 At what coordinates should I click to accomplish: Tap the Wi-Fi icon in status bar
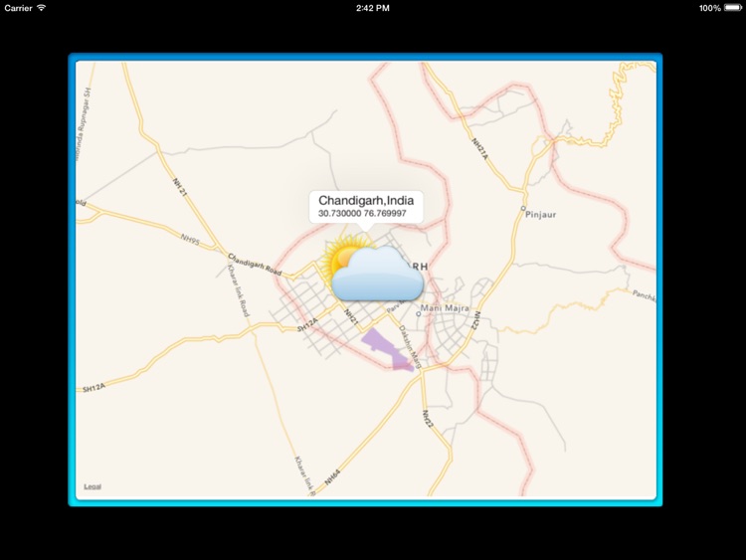coord(42,8)
